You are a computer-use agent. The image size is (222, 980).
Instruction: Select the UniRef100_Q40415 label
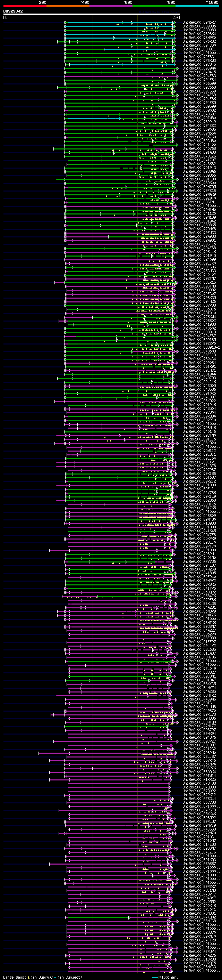199,72
